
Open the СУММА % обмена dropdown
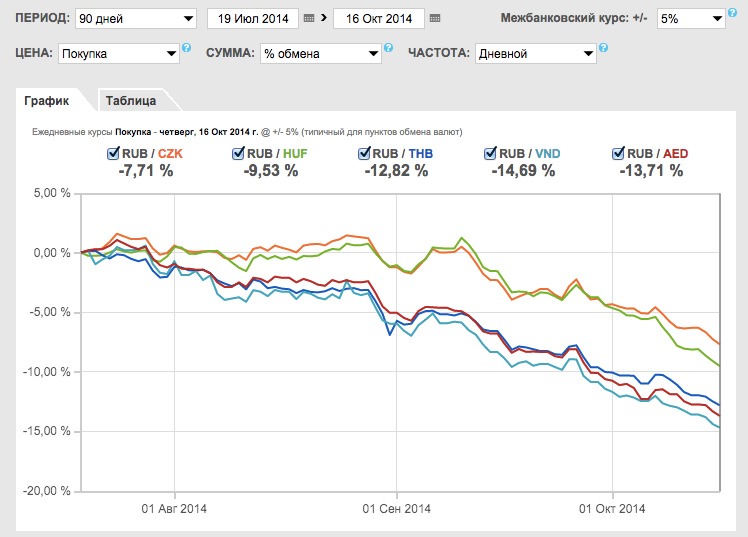pos(319,54)
